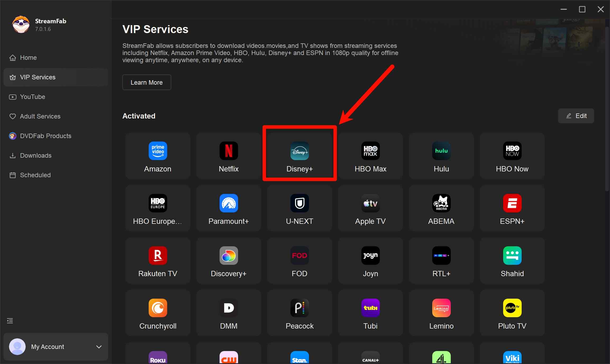The width and height of the screenshot is (610, 364).
Task: Click the Edit button near Activated services
Action: point(576,116)
